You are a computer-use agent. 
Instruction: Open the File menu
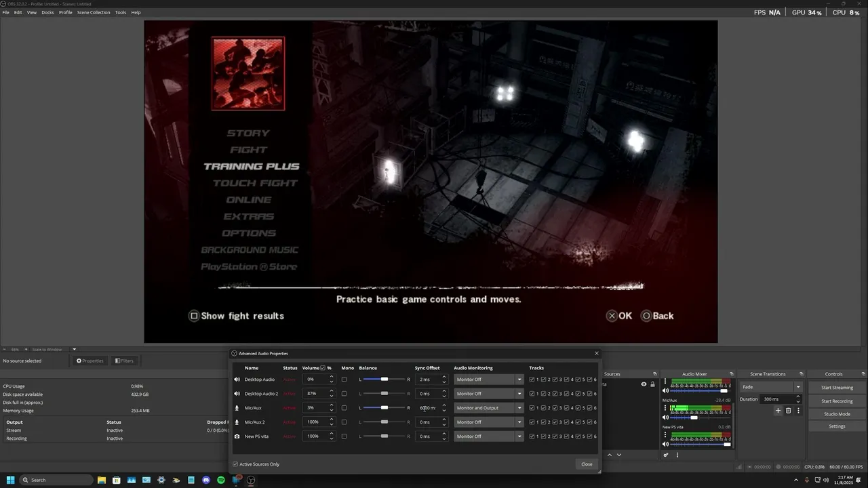coord(6,12)
